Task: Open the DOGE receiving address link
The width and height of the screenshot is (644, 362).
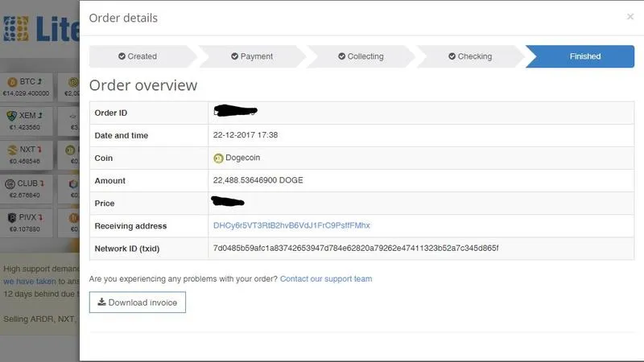Action: [x=291, y=225]
